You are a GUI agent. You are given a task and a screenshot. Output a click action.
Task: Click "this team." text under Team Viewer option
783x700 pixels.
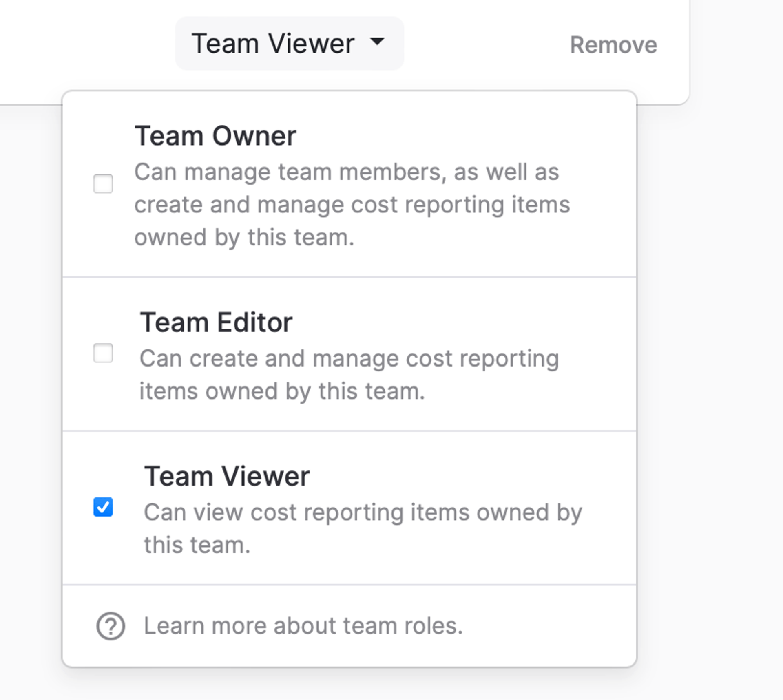197,545
